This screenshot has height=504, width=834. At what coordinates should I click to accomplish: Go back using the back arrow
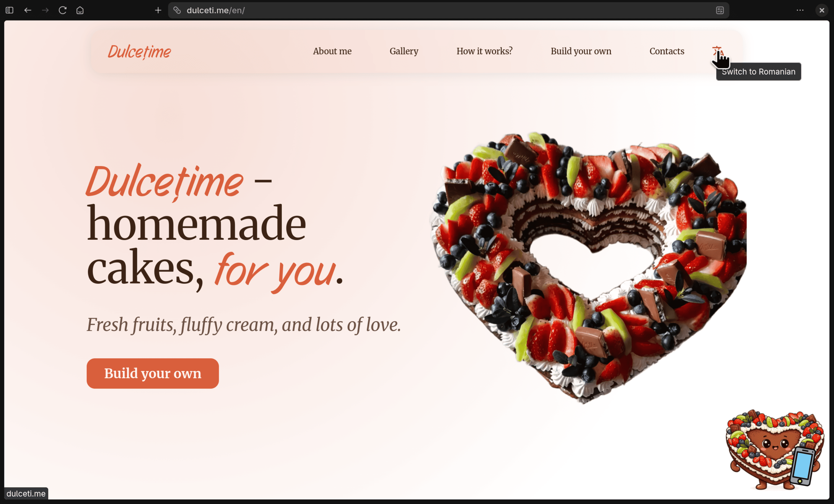(28, 10)
